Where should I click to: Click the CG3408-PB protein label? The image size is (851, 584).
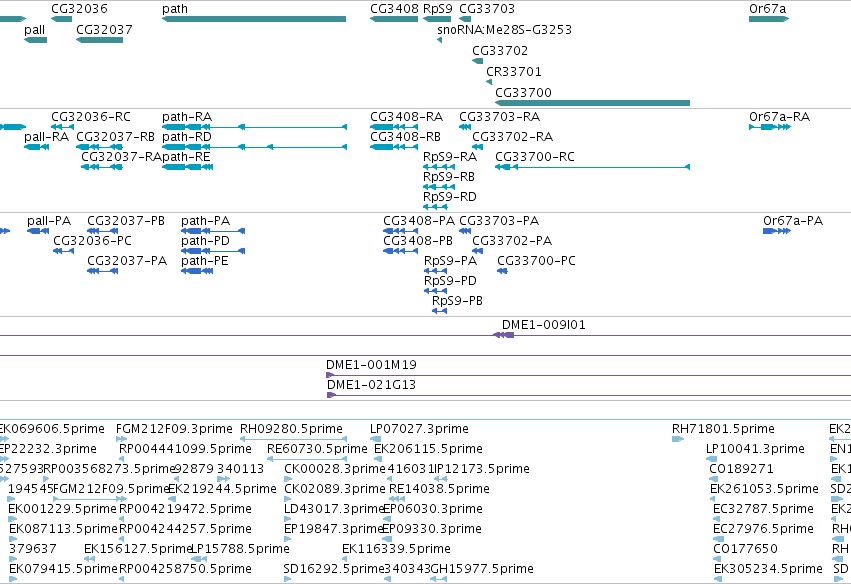418,241
